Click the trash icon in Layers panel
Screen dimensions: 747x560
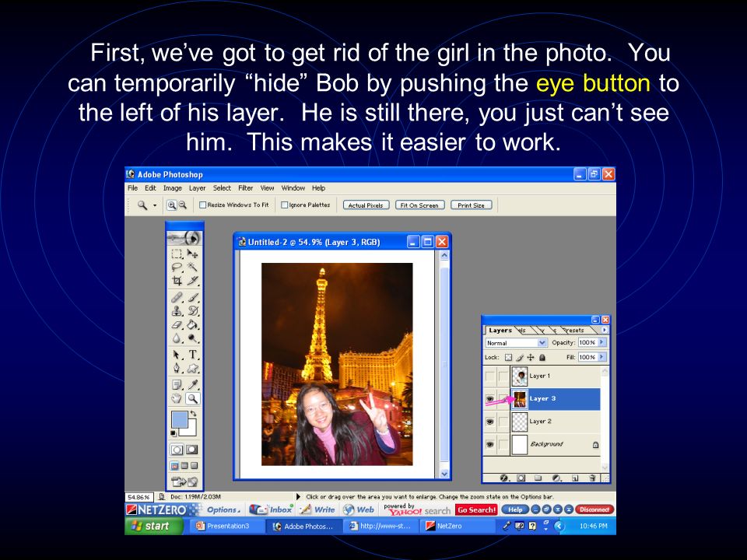(592, 478)
